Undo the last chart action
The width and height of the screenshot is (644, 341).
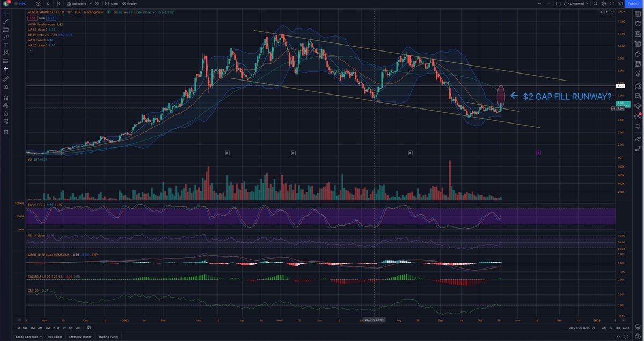[540, 4]
